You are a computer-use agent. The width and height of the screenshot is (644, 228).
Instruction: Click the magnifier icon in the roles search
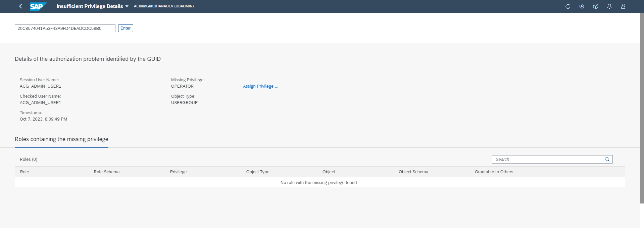pos(607,159)
